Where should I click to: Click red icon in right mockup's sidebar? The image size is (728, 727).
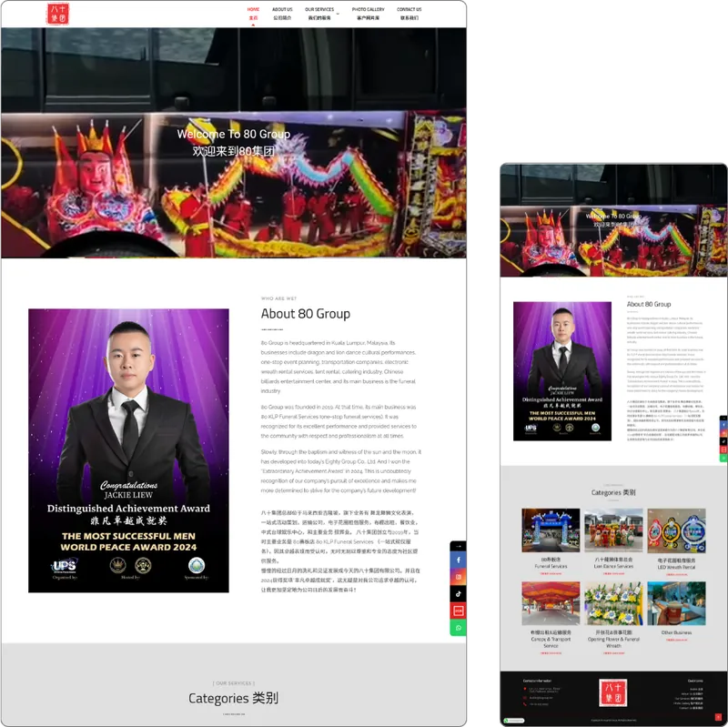click(723, 449)
